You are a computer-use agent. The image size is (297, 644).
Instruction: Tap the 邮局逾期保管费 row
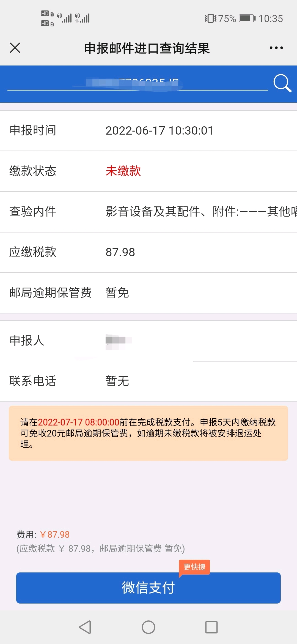click(x=148, y=293)
